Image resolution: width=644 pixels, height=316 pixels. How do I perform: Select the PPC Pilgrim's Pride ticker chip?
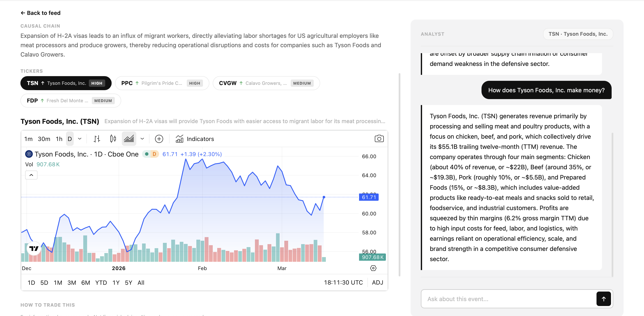[x=162, y=83]
